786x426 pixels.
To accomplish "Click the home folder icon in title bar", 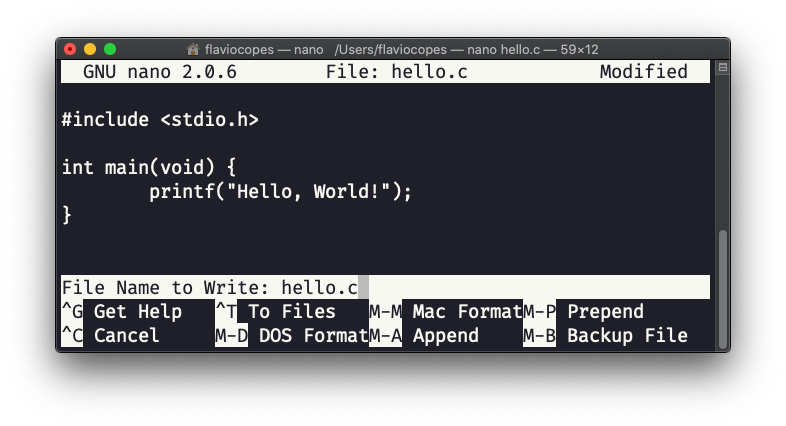I will tap(193, 49).
